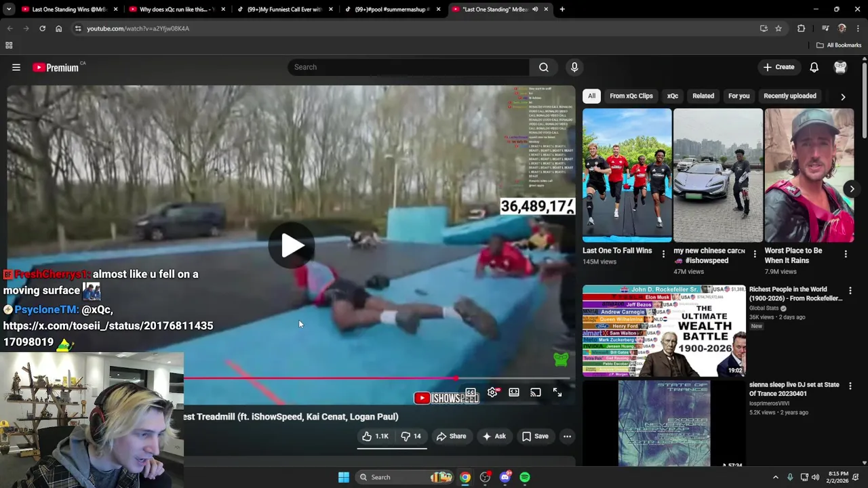Screen dimensions: 868x488
Task: Open a new browser tab
Action: tap(562, 9)
